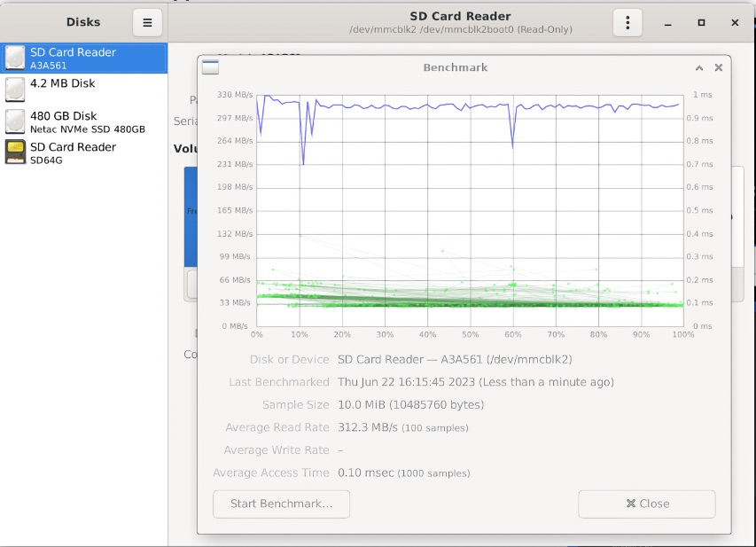Select the 4.2 MB Disk icon

tap(15, 90)
